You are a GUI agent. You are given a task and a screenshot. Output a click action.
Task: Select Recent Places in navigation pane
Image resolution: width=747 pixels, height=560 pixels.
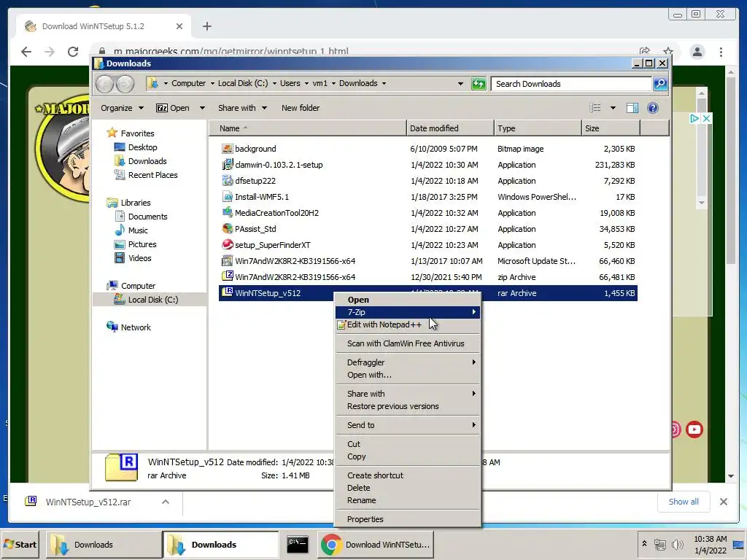point(152,175)
